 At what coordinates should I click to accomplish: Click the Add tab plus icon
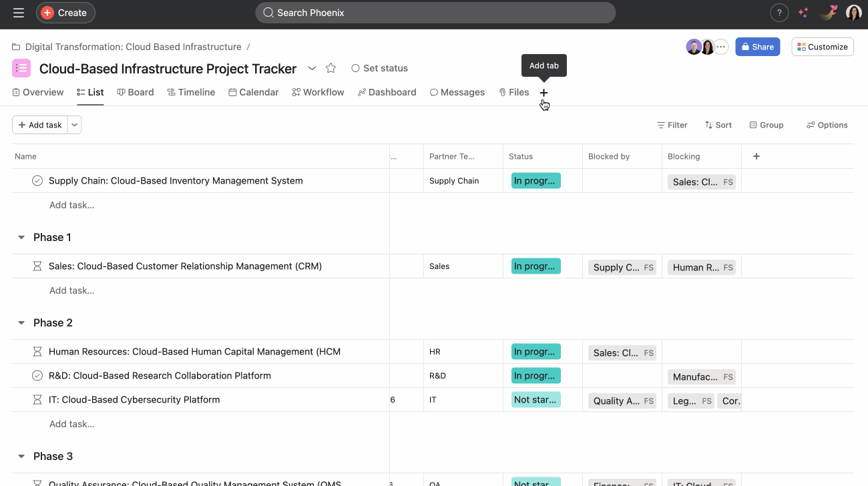[x=544, y=93]
